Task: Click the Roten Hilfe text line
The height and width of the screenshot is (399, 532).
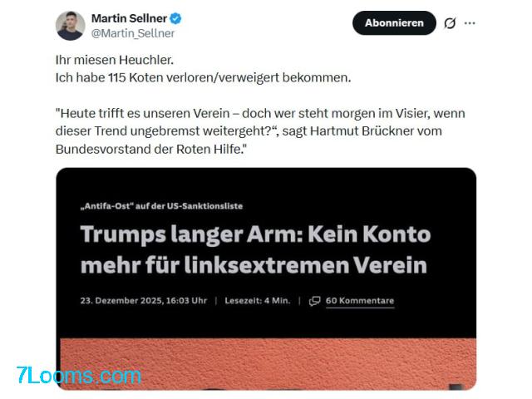Action: [x=151, y=150]
